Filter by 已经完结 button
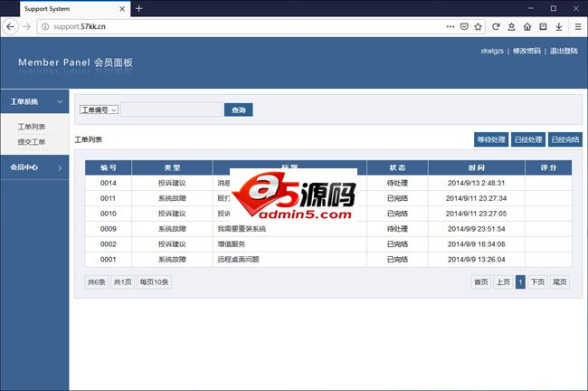Viewport: 588px width, 391px height. (565, 139)
